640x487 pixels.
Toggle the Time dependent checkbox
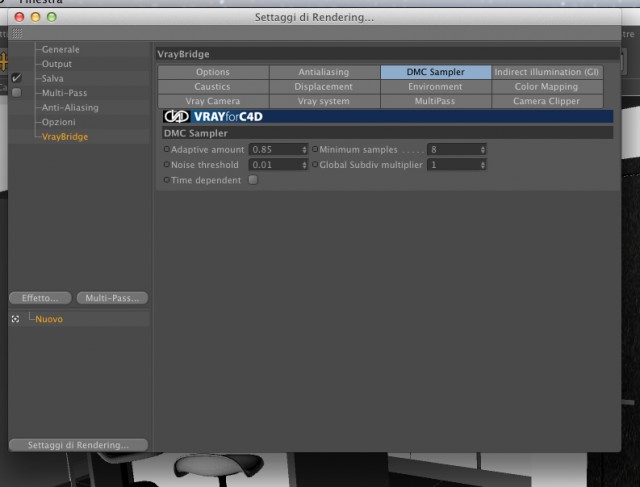point(253,180)
